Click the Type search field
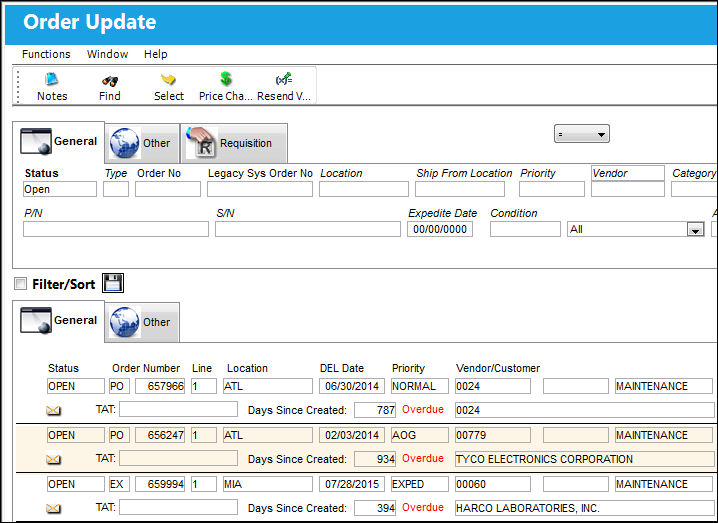The width and height of the screenshot is (718, 523). (116, 189)
